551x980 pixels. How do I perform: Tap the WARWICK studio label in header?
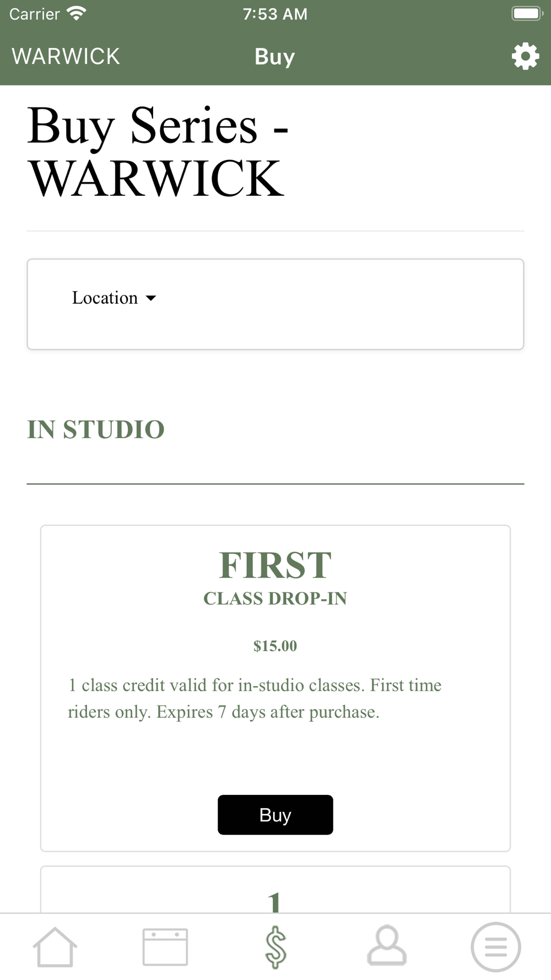click(66, 56)
